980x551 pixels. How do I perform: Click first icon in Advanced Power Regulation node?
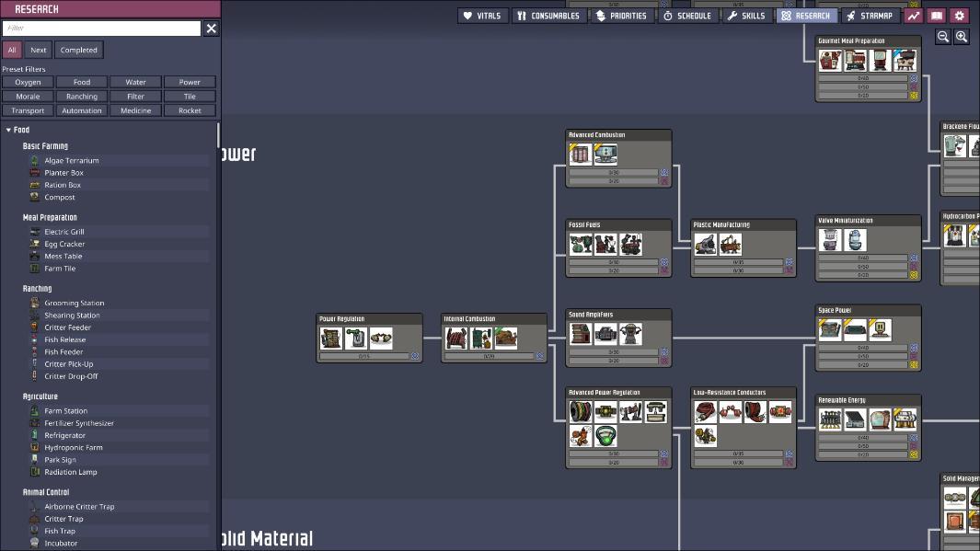coord(581,412)
